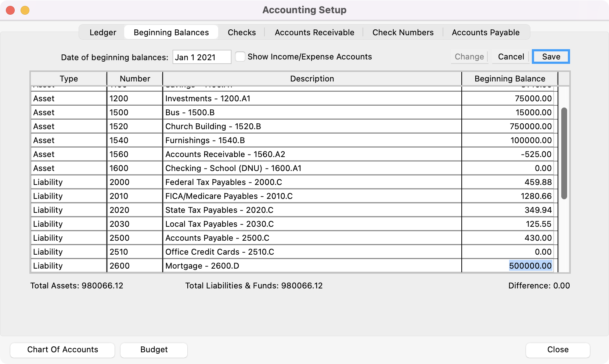This screenshot has width=609, height=364.
Task: Cancel the balance edits
Action: (x=511, y=57)
